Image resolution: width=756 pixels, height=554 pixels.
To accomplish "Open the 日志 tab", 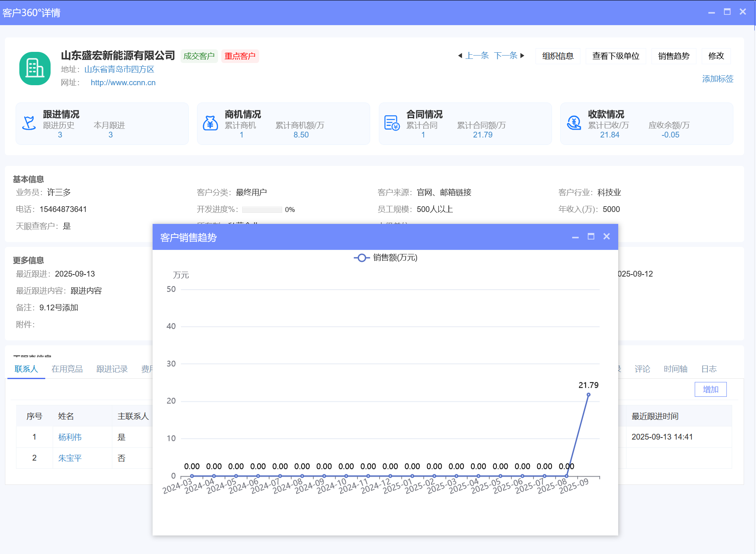I will point(709,369).
